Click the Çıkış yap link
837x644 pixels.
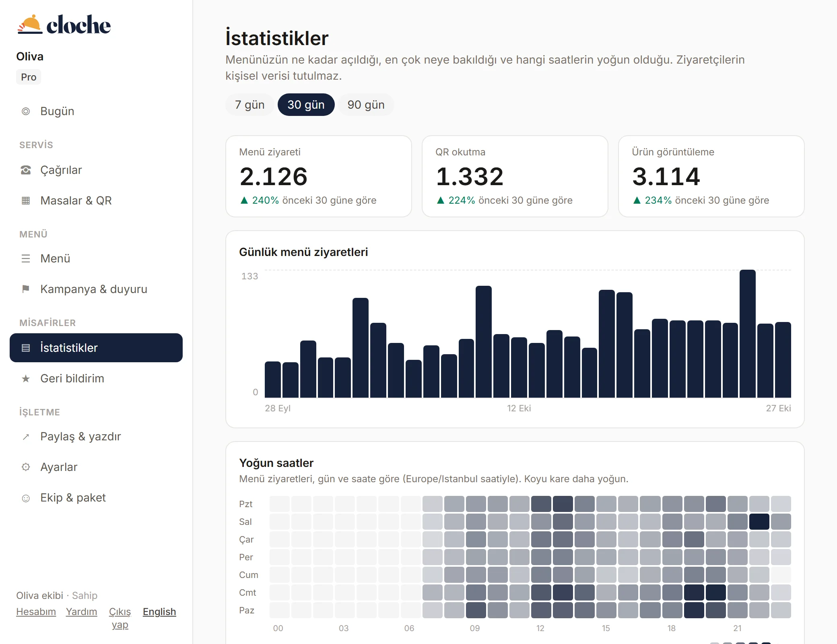120,618
